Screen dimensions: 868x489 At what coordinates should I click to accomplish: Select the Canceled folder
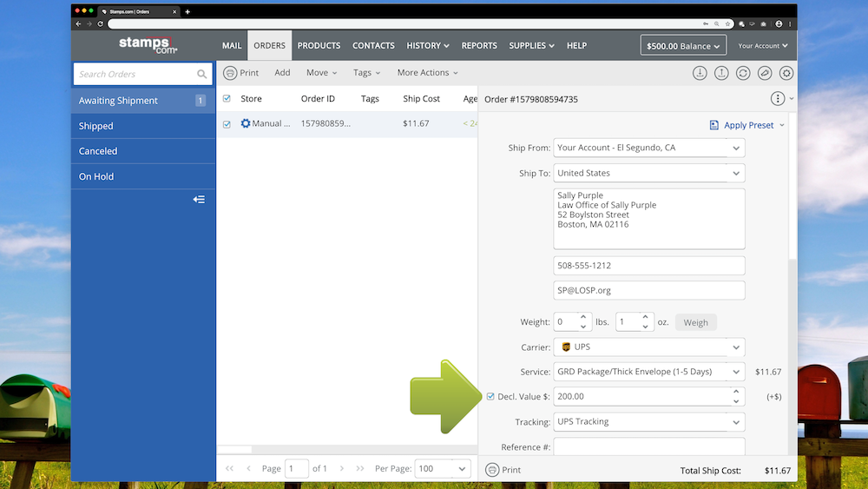point(143,151)
